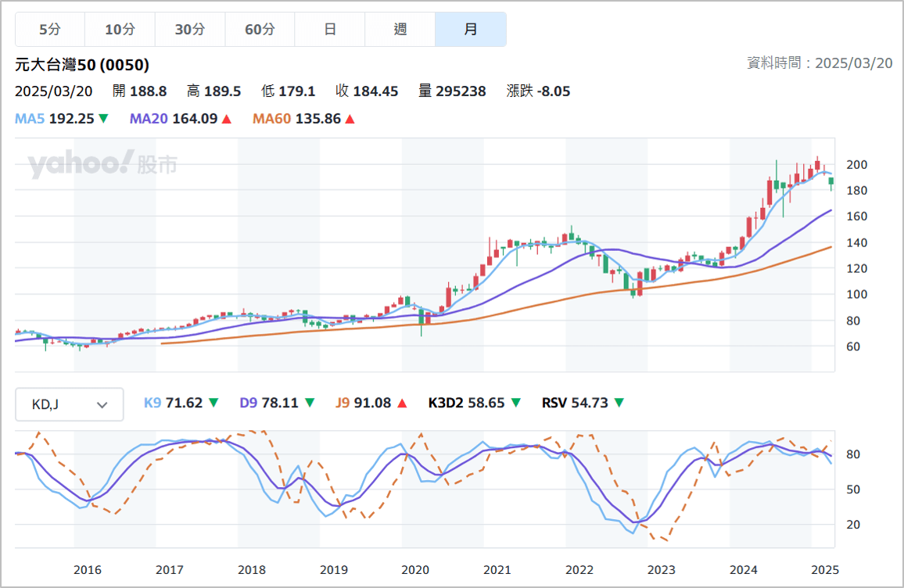Viewport: 904px width, 588px height.
Task: Toggle the D9 indicator label
Action: click(247, 401)
